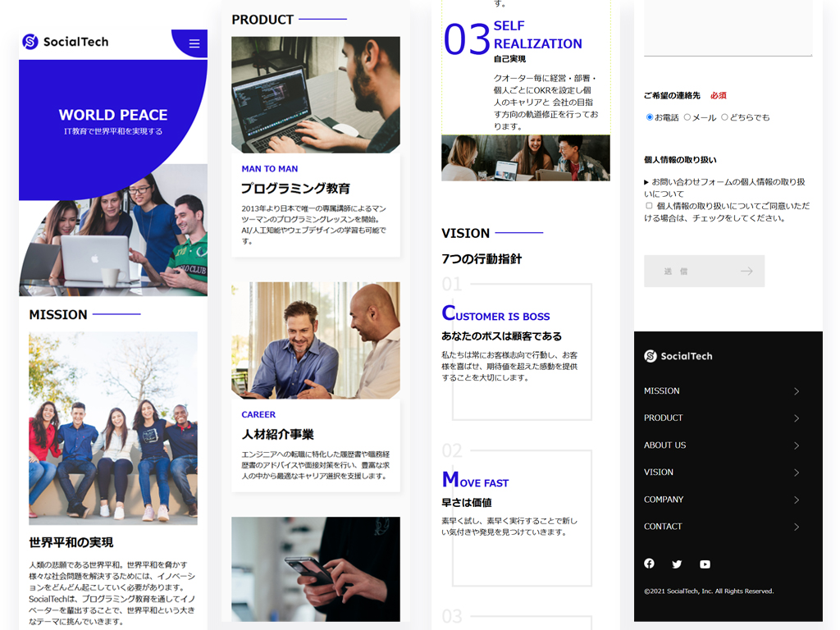This screenshot has width=840, height=630.
Task: Open the hamburger menu icon
Action: (194, 43)
